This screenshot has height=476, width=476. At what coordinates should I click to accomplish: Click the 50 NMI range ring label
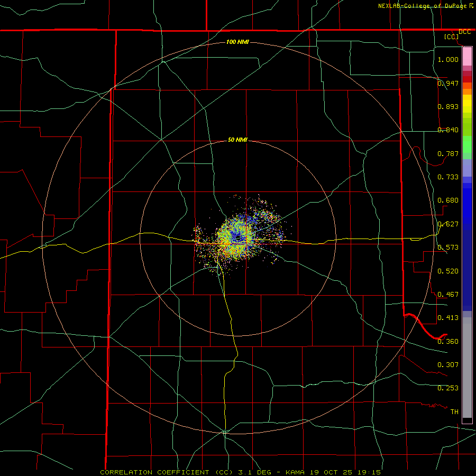tap(237, 140)
